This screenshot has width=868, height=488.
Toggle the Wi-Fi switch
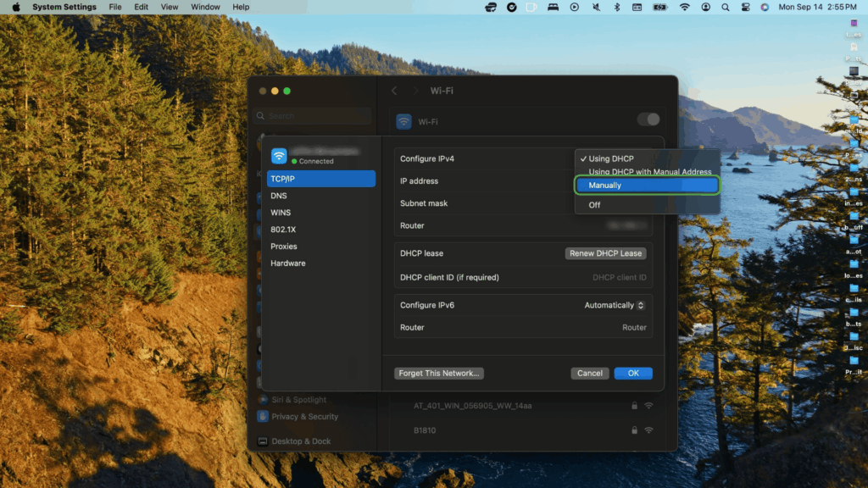coord(648,119)
